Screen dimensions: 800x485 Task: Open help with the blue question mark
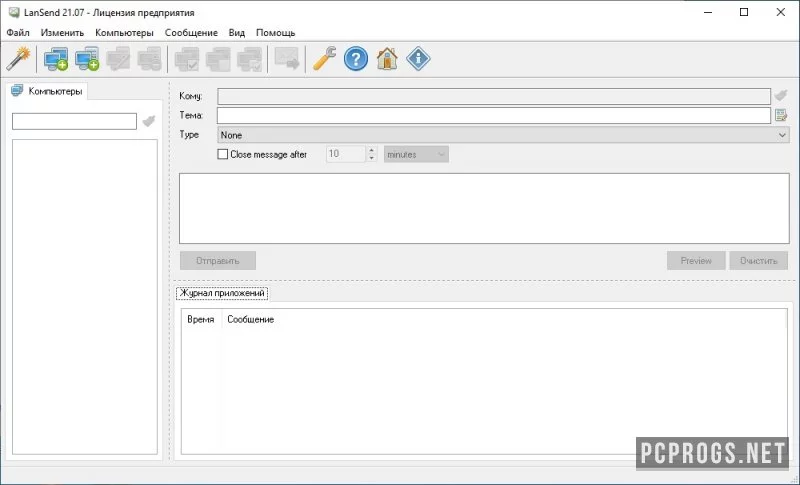pyautogui.click(x=356, y=59)
